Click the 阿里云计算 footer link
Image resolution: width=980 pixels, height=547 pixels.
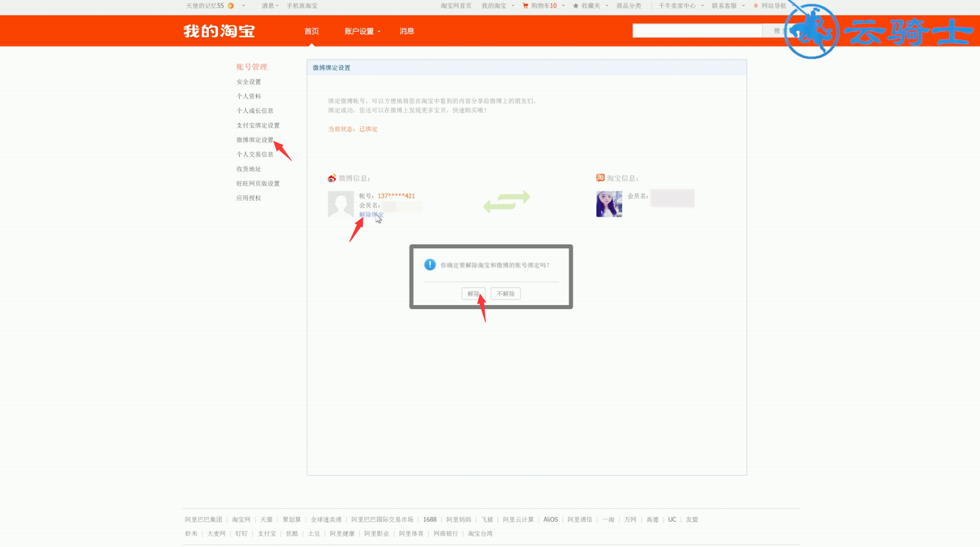pyautogui.click(x=518, y=519)
